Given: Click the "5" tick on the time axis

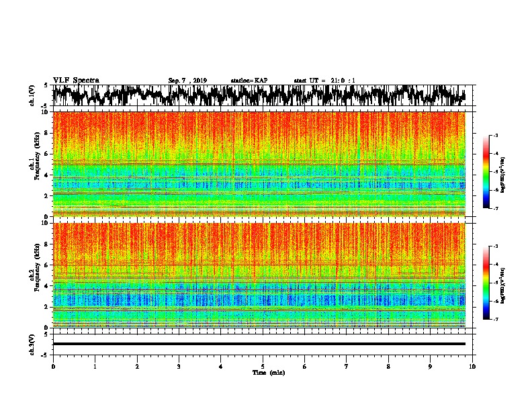Looking at the screenshot, I should (x=263, y=367).
